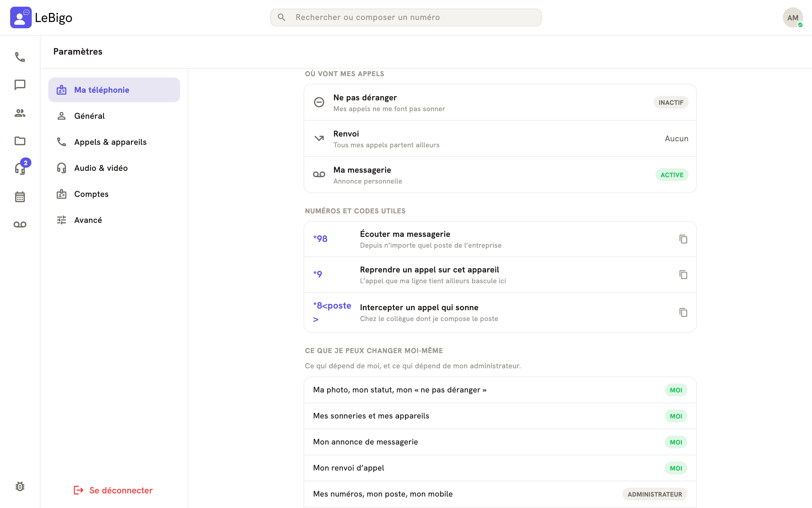The height and width of the screenshot is (508, 812).
Task: Open the Ne pas déranger row
Action: [500, 103]
